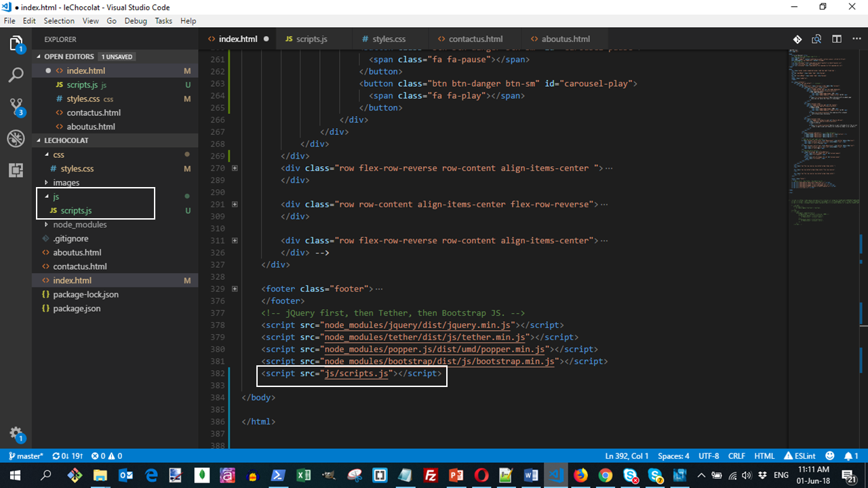Place cursor on the closing body tag line
868x488 pixels.
coord(258,398)
